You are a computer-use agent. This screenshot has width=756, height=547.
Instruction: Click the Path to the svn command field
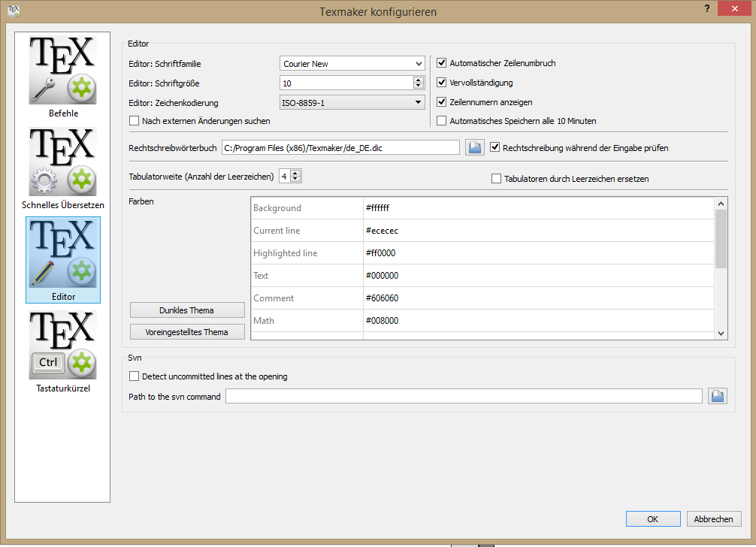click(x=464, y=396)
